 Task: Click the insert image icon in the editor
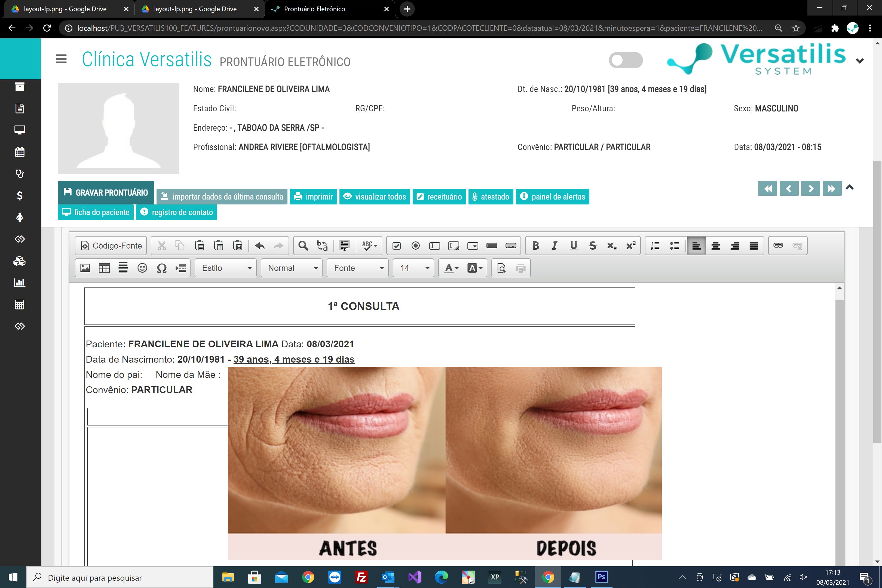(85, 268)
